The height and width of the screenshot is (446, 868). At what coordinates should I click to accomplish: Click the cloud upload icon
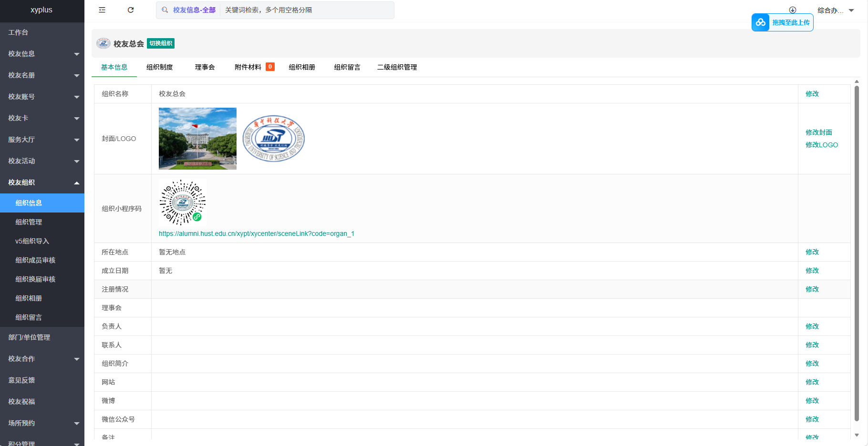761,22
